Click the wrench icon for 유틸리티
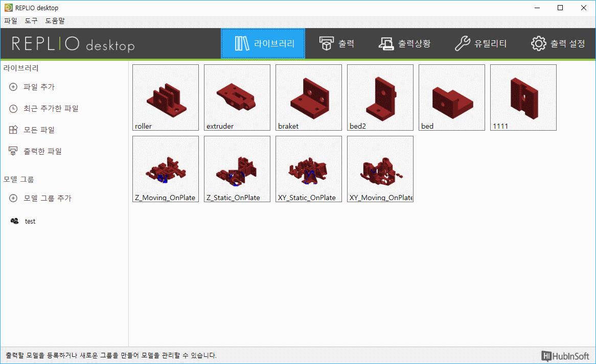 click(x=462, y=44)
